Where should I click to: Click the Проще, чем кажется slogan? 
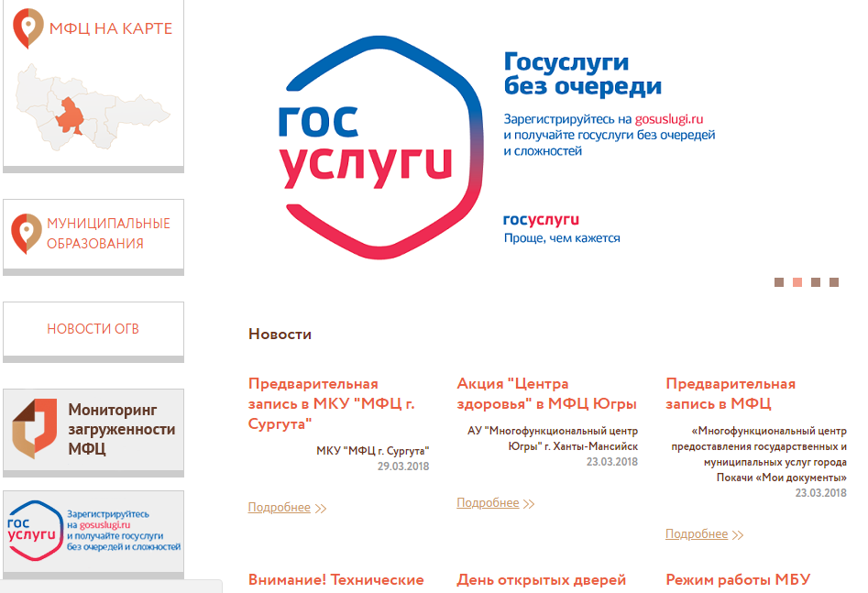click(x=562, y=238)
